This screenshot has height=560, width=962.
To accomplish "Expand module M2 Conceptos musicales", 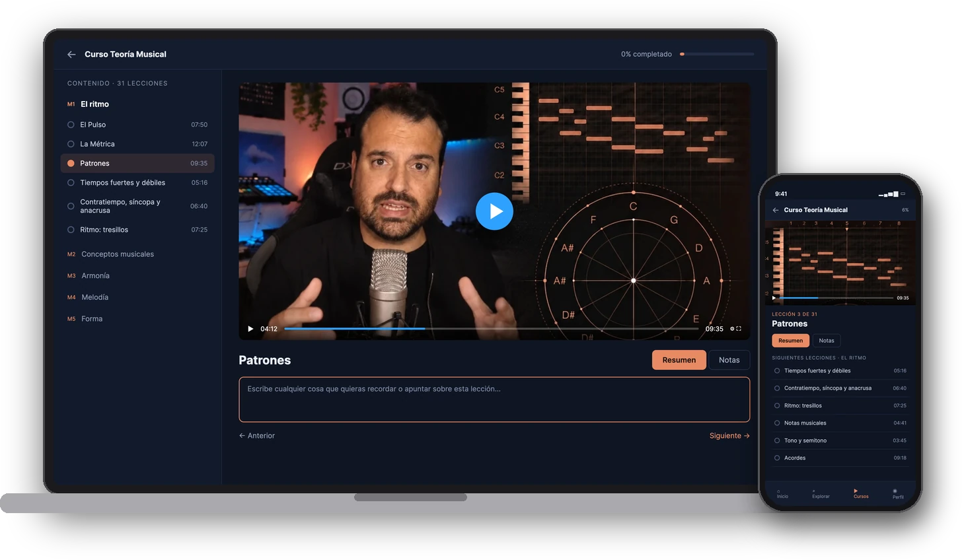I will (110, 254).
